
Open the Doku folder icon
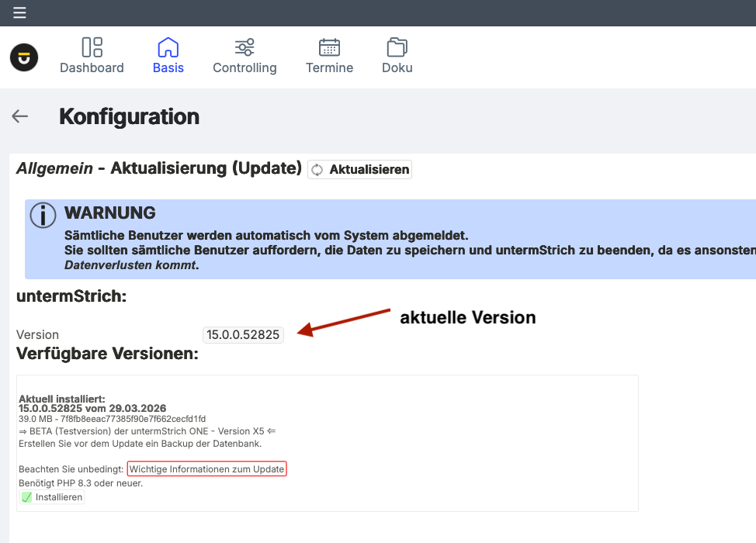397,47
